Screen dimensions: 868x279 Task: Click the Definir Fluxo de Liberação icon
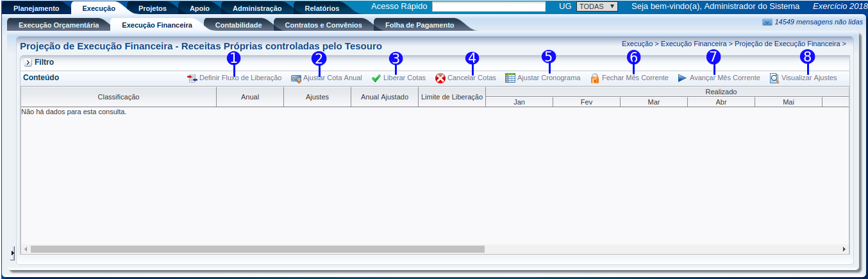click(x=192, y=78)
